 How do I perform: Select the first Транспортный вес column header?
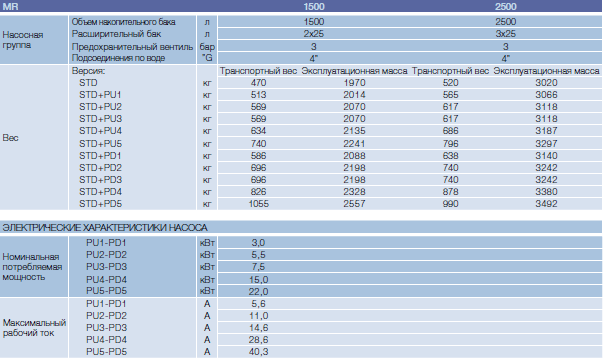(258, 71)
